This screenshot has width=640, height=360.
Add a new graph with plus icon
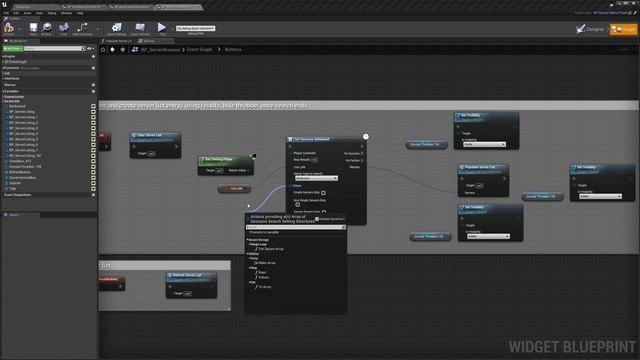[x=93, y=56]
